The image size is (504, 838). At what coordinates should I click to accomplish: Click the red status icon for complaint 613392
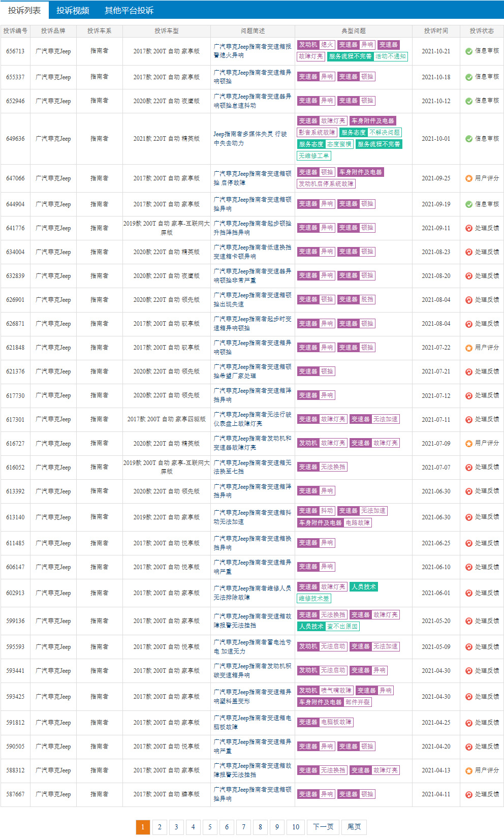[x=469, y=491]
